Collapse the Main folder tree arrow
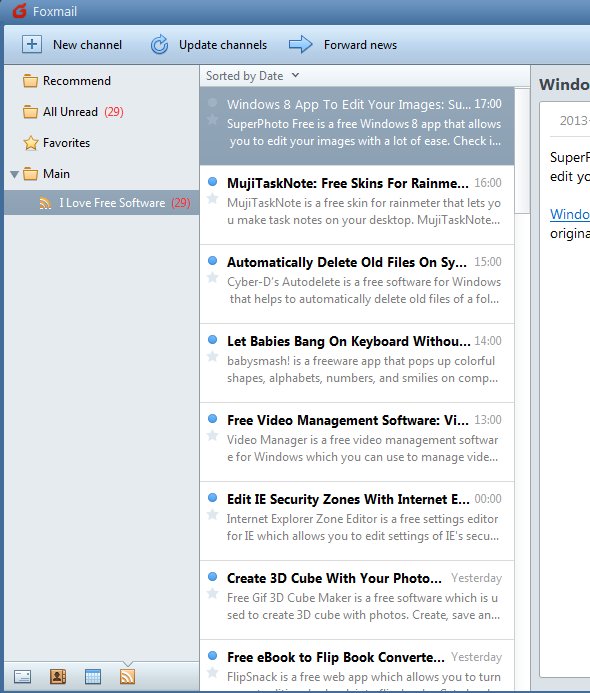 [14, 175]
